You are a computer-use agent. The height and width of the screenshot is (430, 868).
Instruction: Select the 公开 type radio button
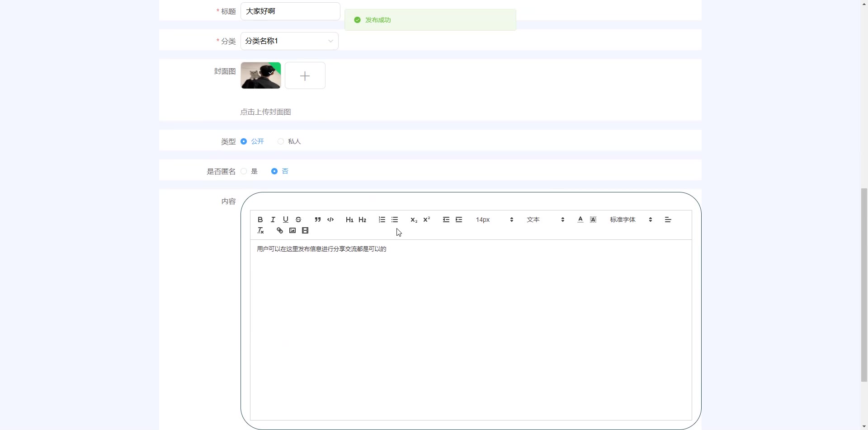pyautogui.click(x=244, y=141)
